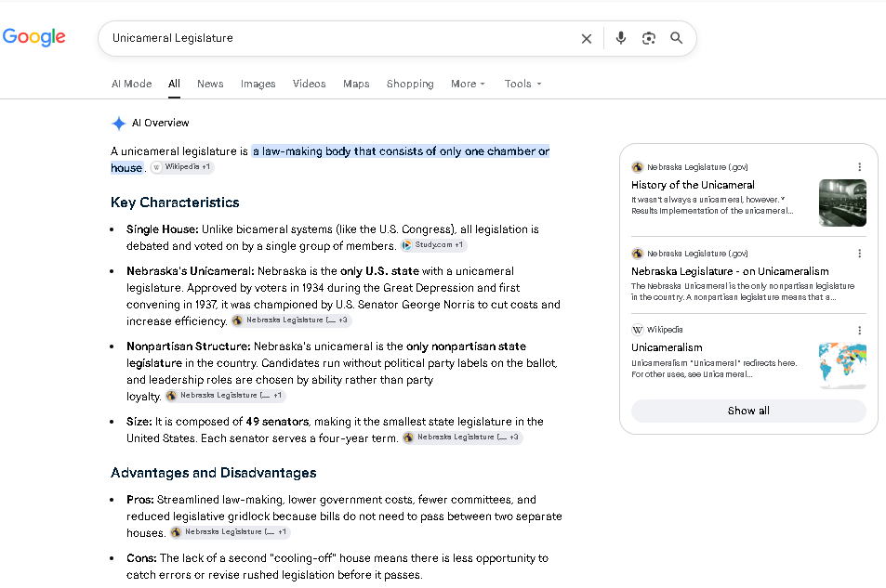Screen dimensions: 886x588
Task: Open Google Lens image search icon
Action: [x=649, y=38]
